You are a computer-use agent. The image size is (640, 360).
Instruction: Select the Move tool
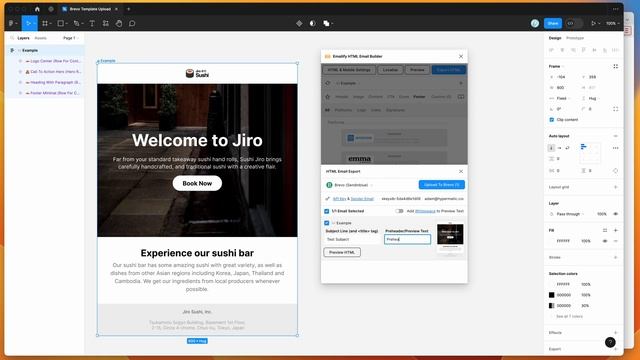28,23
